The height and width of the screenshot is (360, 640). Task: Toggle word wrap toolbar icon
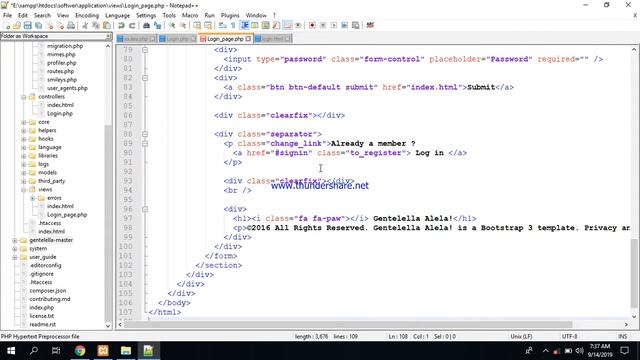point(222,25)
